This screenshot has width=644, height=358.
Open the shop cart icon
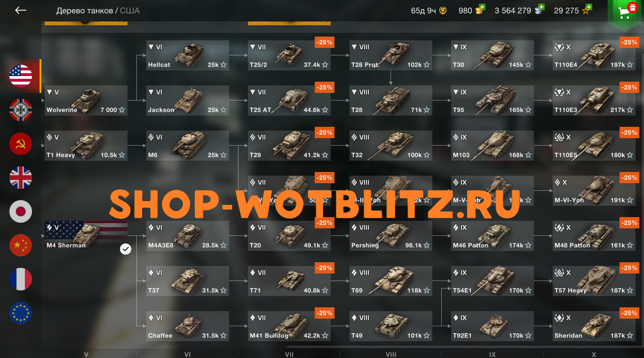pos(626,12)
